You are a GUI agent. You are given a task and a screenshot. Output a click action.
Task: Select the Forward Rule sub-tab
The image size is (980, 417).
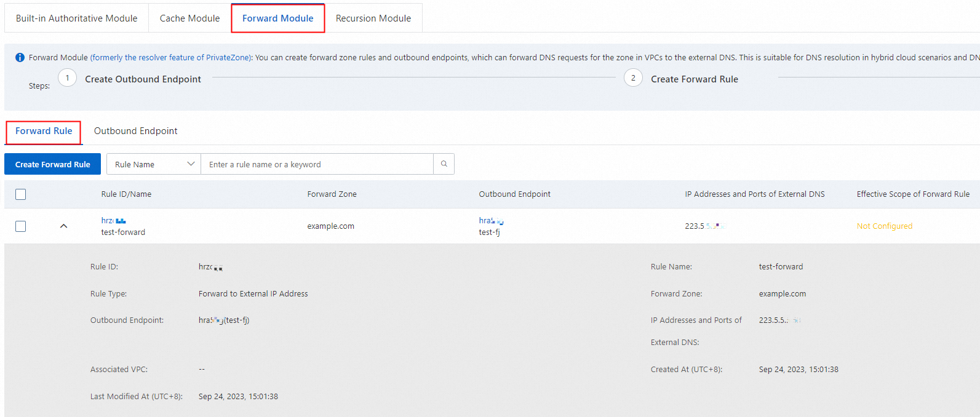[x=44, y=131]
